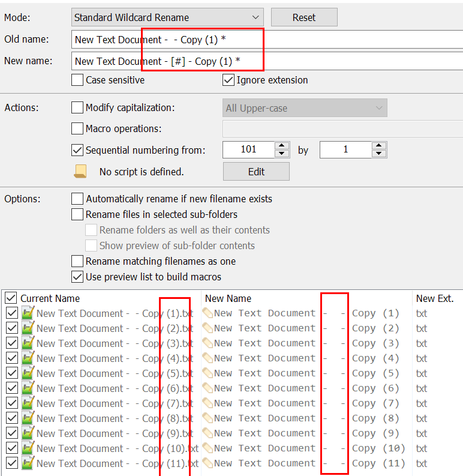The height and width of the screenshot is (476, 463).
Task: Uncheck the Copy (6).txt row checkbox
Action: pyautogui.click(x=12, y=388)
